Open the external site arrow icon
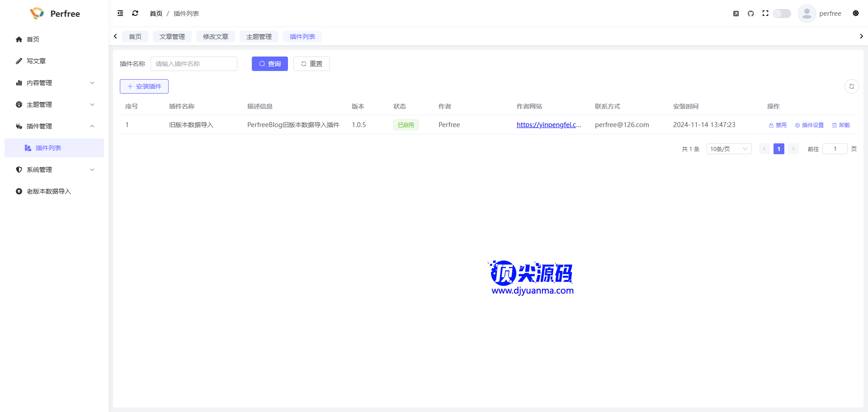This screenshot has height=412, width=868. click(x=736, y=14)
